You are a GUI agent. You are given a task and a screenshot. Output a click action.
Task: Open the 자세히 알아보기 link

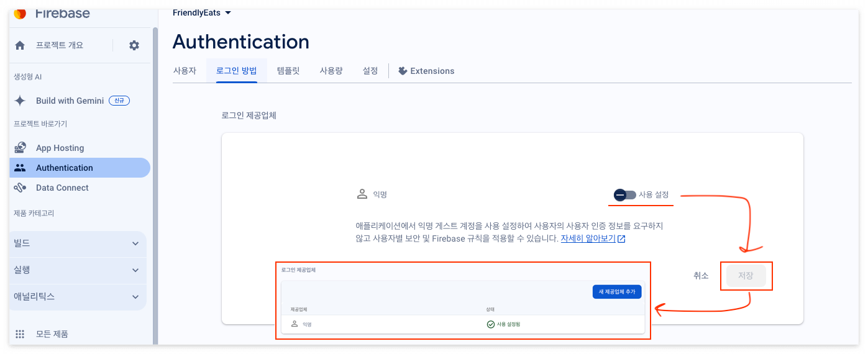[x=588, y=238]
